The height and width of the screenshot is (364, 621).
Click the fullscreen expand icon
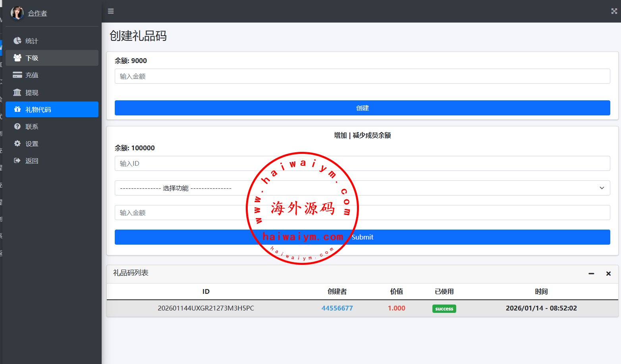tap(614, 11)
